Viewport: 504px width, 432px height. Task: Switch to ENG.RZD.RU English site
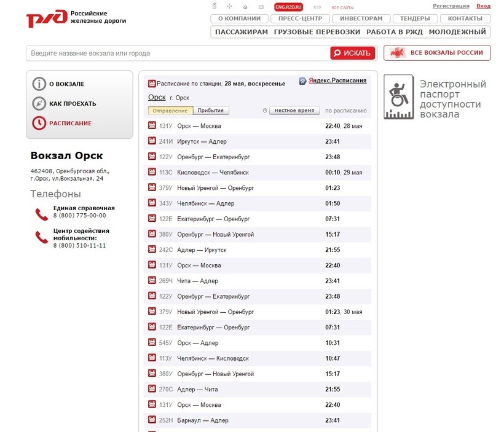point(289,7)
